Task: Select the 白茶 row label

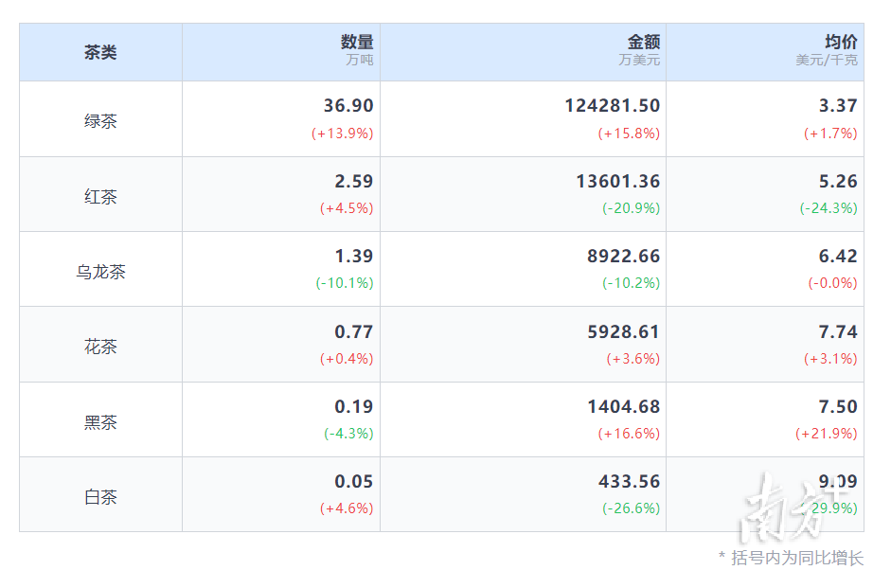Action: pos(100,497)
